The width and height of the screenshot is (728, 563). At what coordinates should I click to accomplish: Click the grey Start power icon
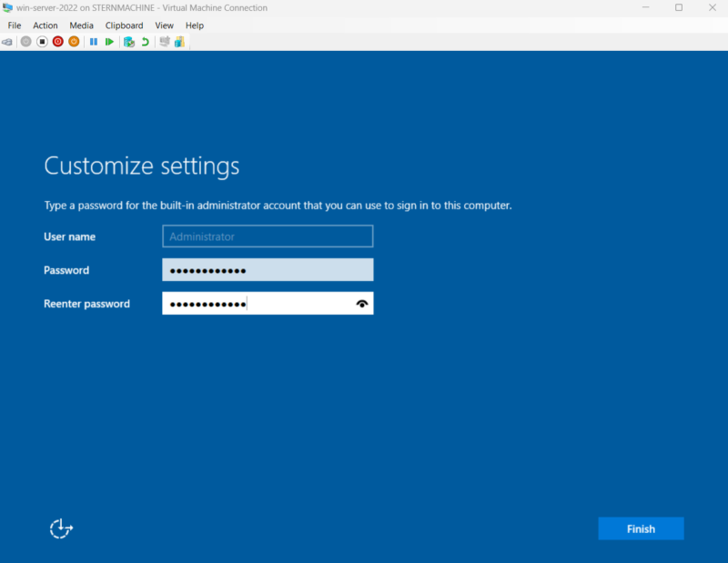pos(26,42)
